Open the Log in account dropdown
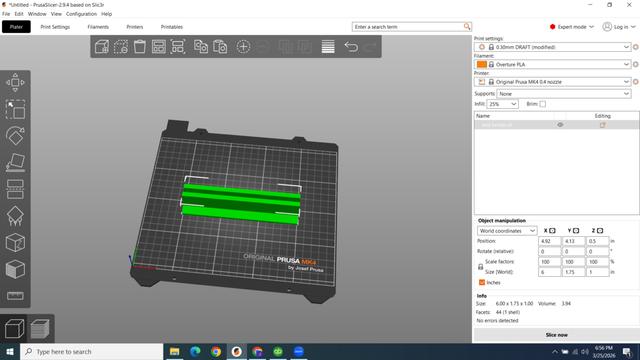Image resolution: width=640 pixels, height=360 pixels. point(620,27)
